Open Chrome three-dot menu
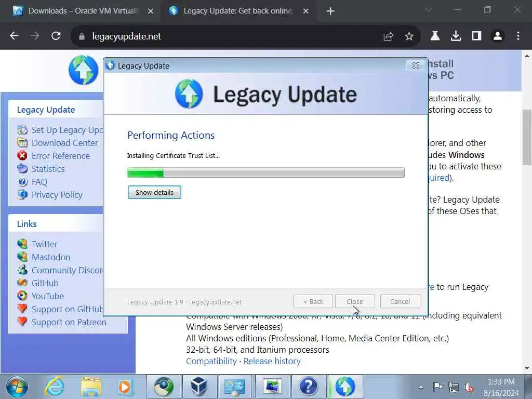 (518, 36)
